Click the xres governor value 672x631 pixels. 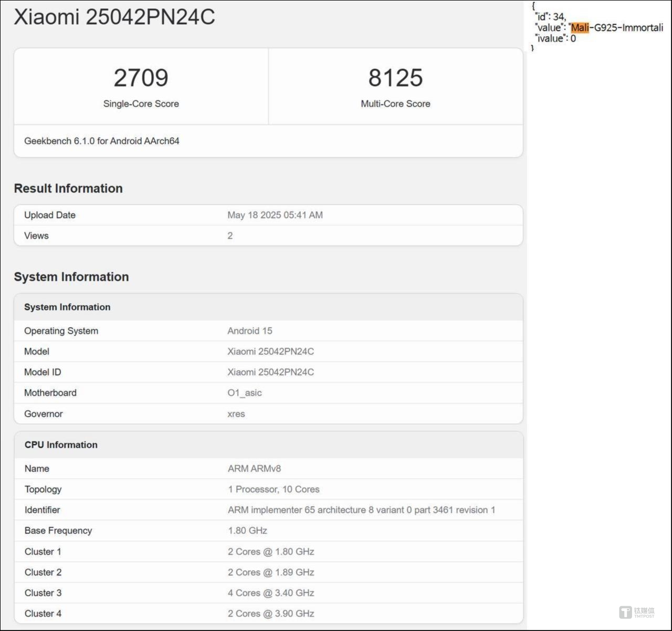coord(236,414)
